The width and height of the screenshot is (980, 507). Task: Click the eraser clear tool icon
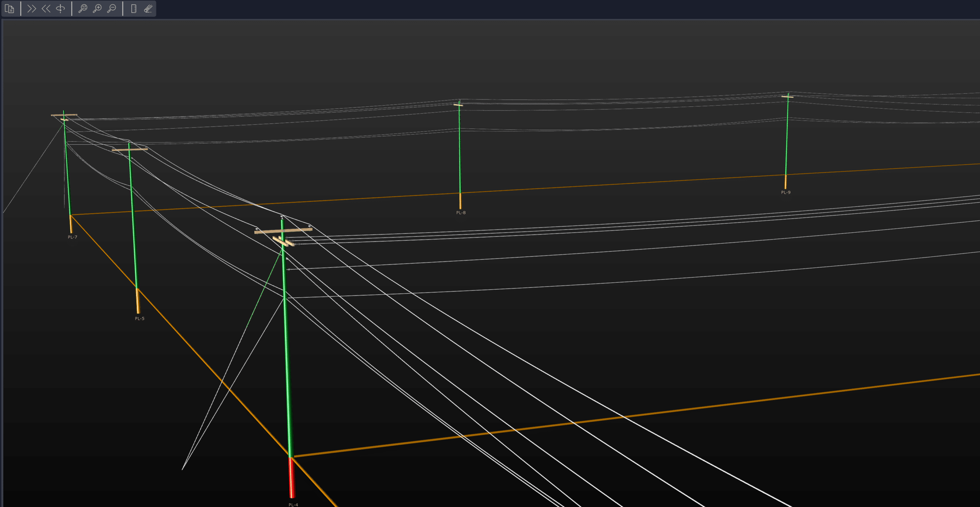pyautogui.click(x=149, y=8)
